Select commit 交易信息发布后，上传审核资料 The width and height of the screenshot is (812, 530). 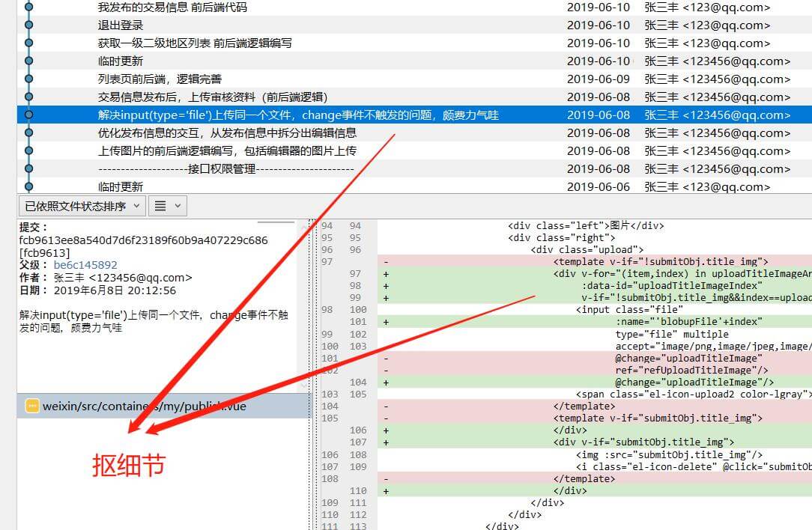(213, 97)
